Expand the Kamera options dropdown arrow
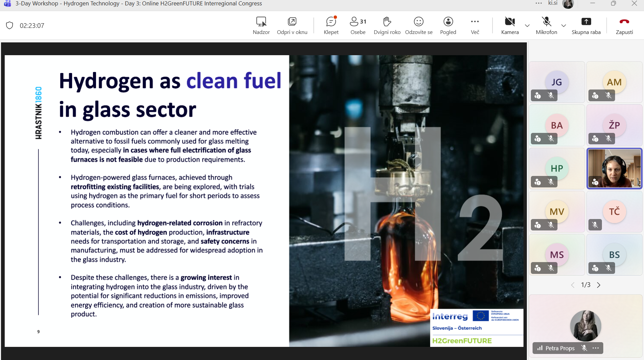Viewport: 644px width, 360px height. 527,26
